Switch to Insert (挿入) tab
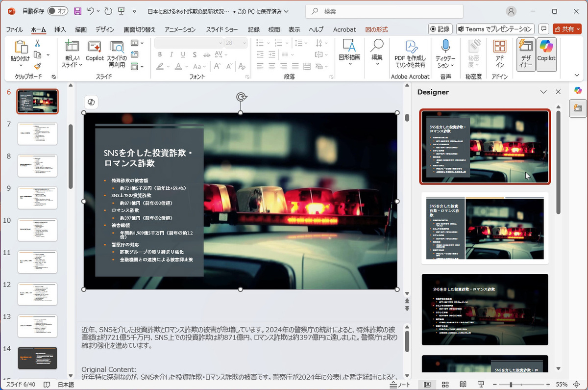The height and width of the screenshot is (390, 588). pyautogui.click(x=60, y=29)
